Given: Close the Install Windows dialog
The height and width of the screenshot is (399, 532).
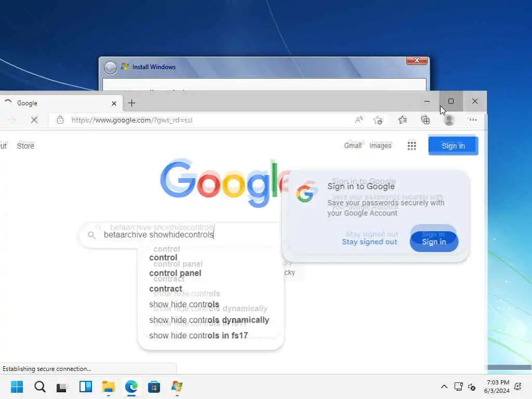Looking at the screenshot, I should pyautogui.click(x=417, y=60).
